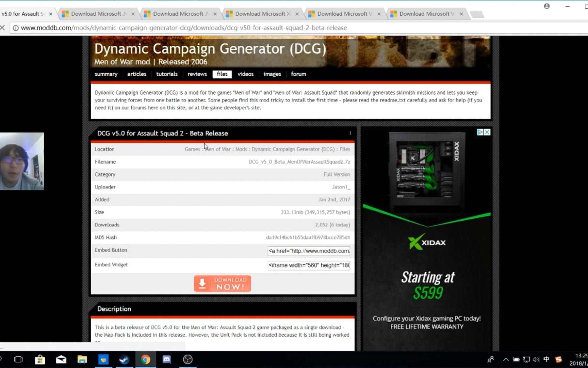
Task: Click the webcam overlay thumbnail
Action: click(x=22, y=161)
